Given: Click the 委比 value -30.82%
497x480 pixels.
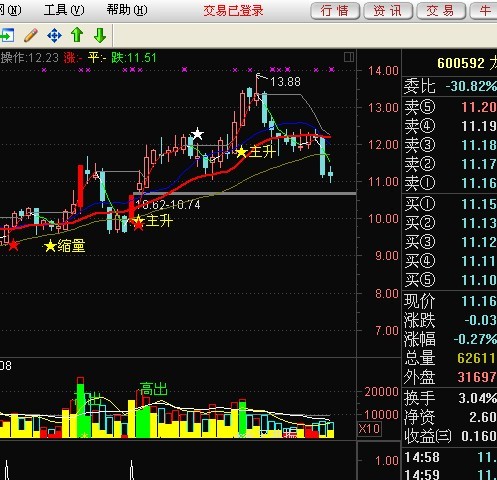Looking at the screenshot, I should point(471,86).
